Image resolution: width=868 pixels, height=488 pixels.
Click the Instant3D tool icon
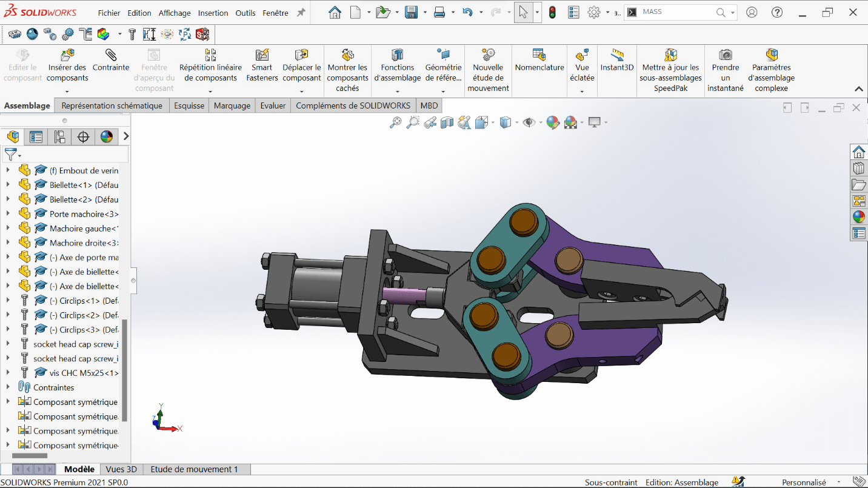616,56
